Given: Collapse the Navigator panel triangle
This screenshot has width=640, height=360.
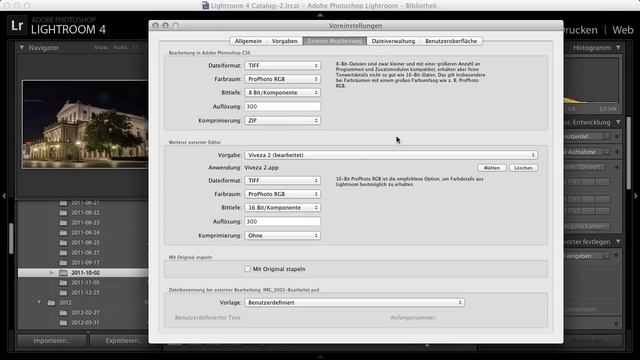Looking at the screenshot, I should point(22,48).
